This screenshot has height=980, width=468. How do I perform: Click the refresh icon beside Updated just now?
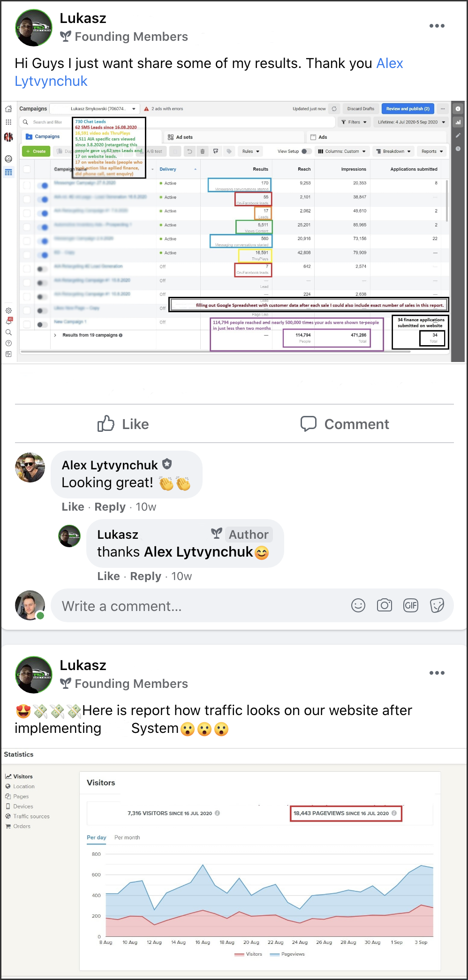click(x=334, y=109)
